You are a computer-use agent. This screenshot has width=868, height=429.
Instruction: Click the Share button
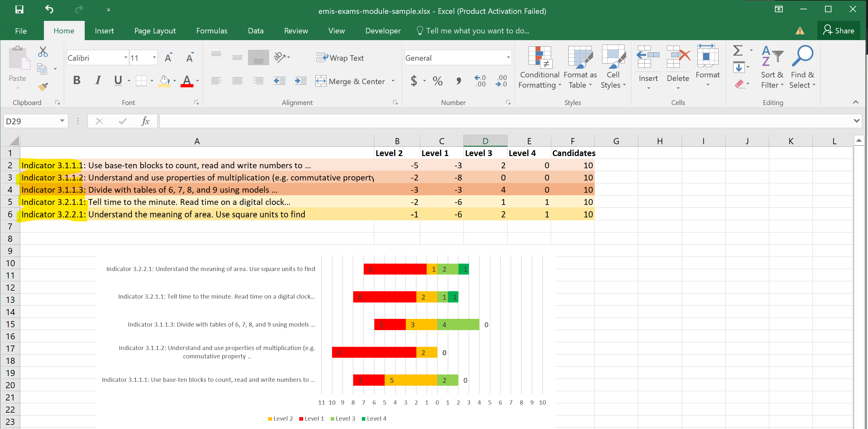click(x=839, y=31)
